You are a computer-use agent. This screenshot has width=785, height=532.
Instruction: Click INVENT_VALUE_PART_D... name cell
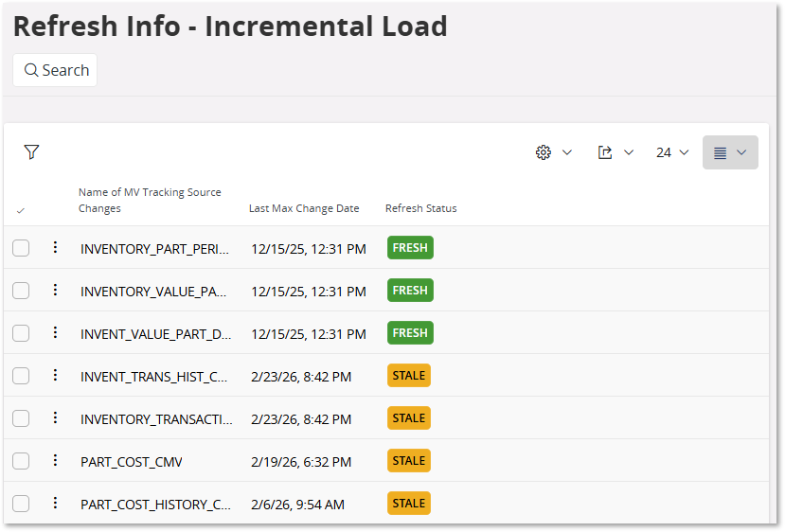click(155, 334)
